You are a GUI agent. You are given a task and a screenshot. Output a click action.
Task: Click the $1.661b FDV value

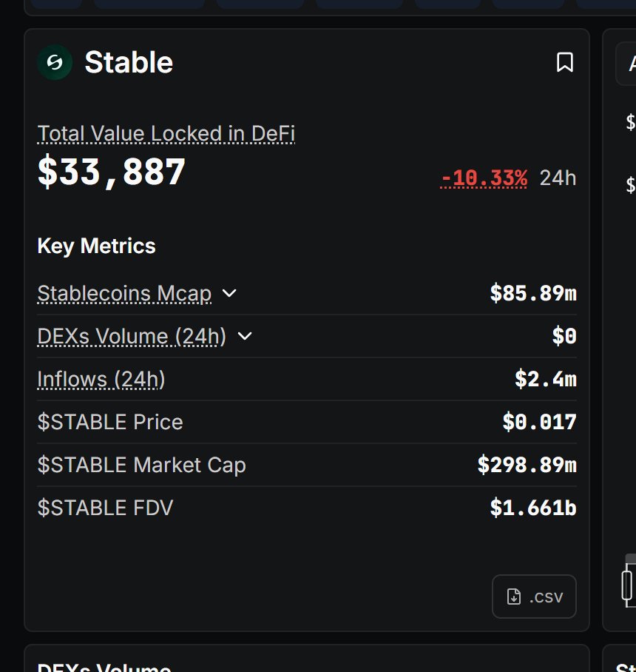(x=532, y=508)
